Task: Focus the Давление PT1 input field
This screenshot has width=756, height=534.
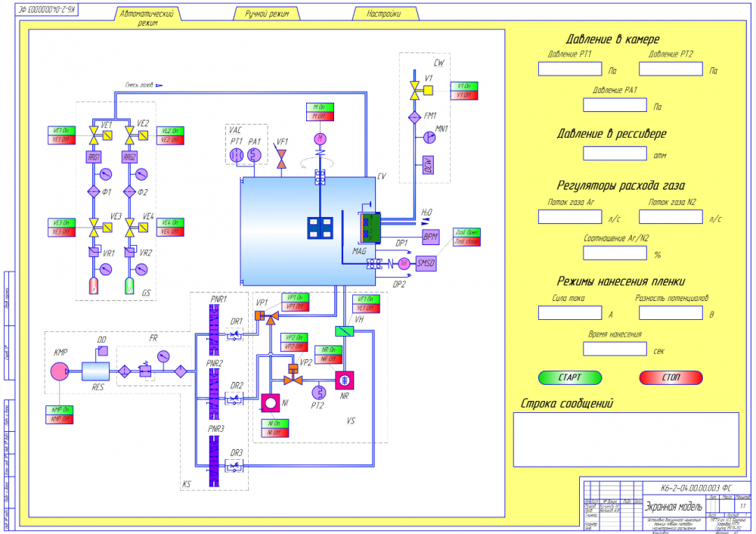Action: pyautogui.click(x=570, y=69)
